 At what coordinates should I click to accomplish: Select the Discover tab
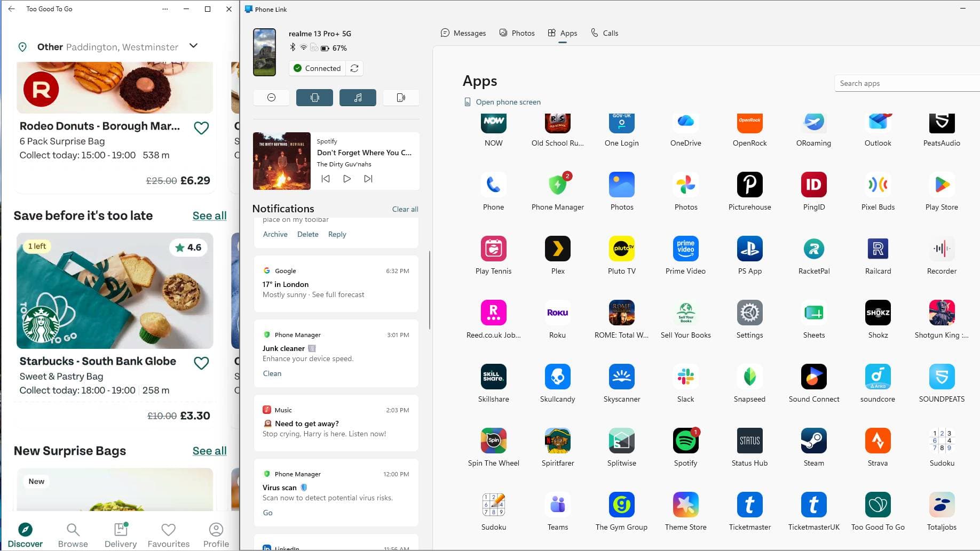click(25, 536)
